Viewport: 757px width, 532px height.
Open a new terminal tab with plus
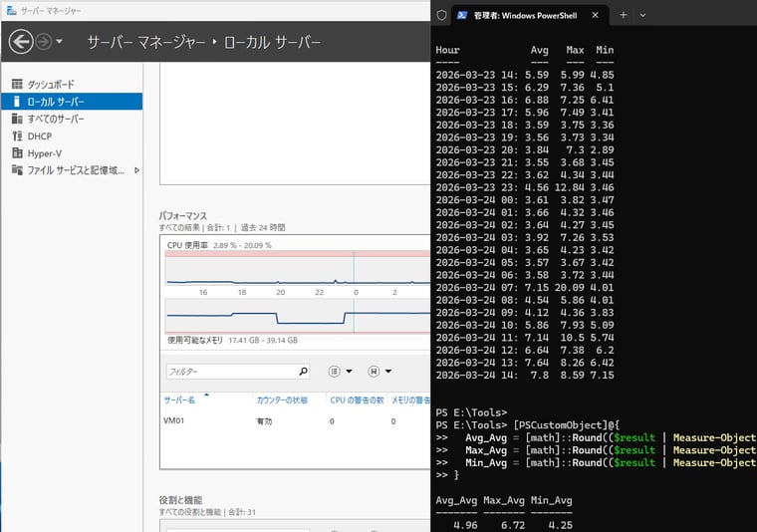pyautogui.click(x=624, y=15)
